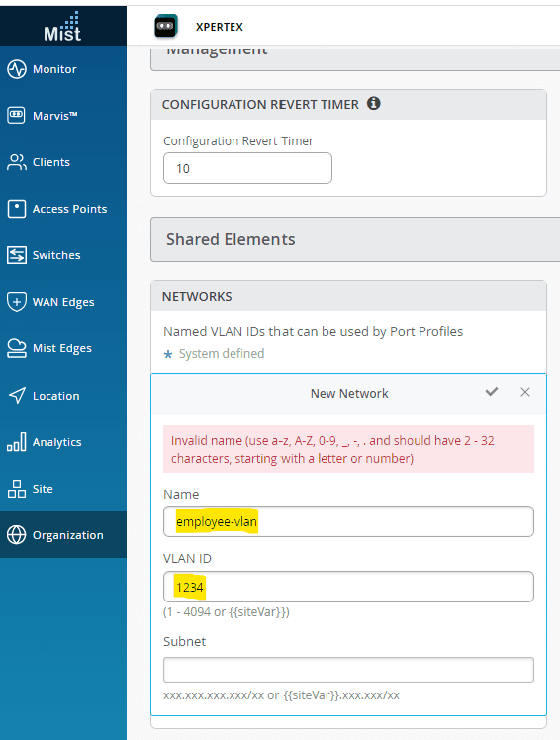Click the empty Subnet field
The width and height of the screenshot is (560, 740).
(x=348, y=670)
